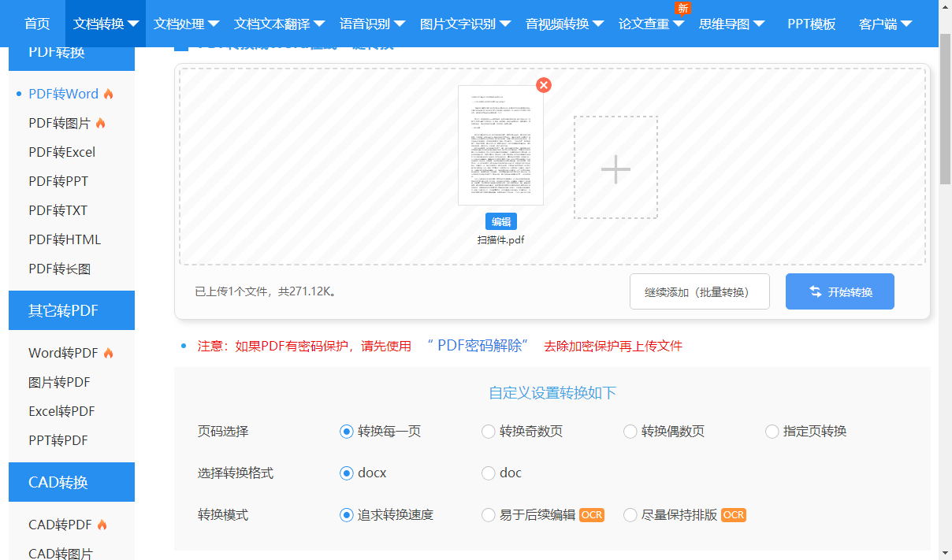Choose docx output format
This screenshot has height=560, width=952.
click(x=346, y=473)
